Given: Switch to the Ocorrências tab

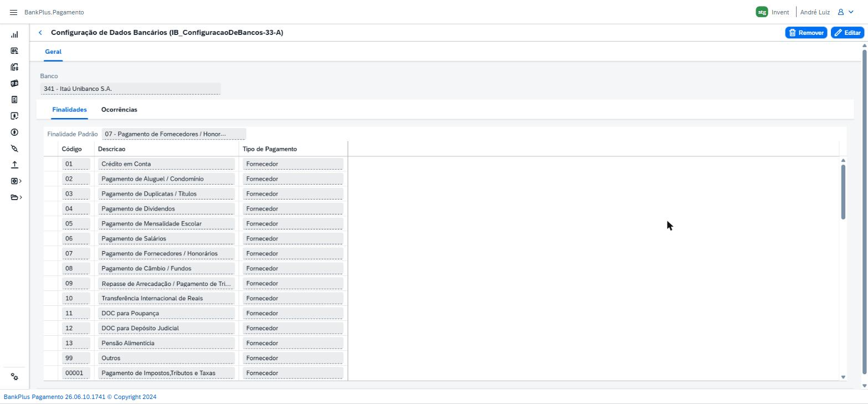Looking at the screenshot, I should [x=119, y=110].
